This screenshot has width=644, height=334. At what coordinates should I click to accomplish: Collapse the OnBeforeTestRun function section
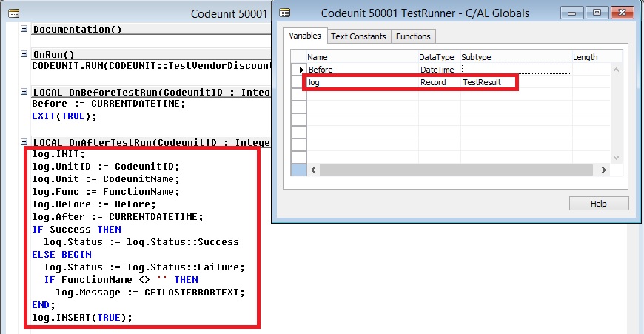tap(25, 92)
